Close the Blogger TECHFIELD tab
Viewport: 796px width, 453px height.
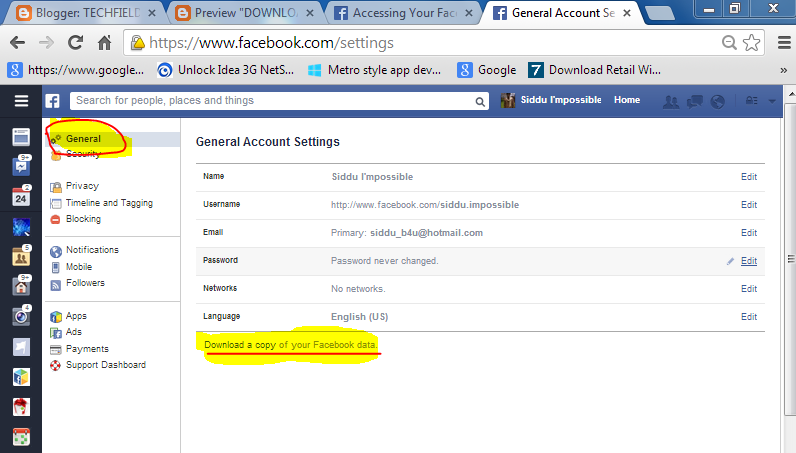(x=151, y=13)
